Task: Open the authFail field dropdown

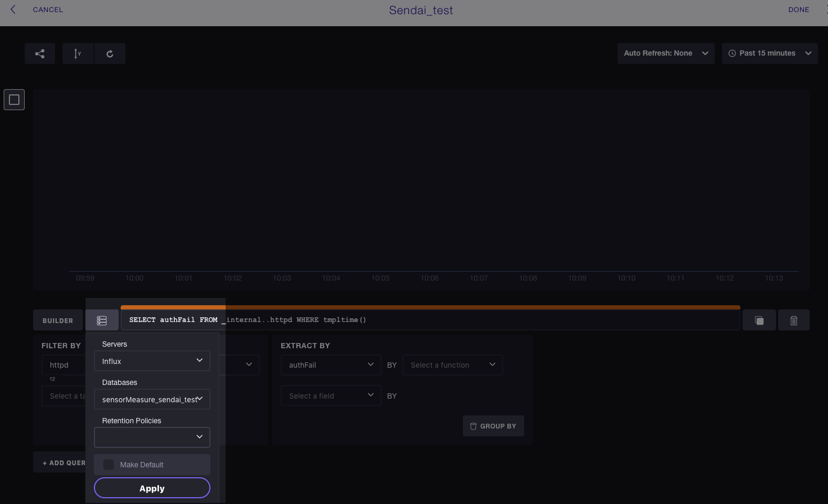Action: tap(331, 365)
